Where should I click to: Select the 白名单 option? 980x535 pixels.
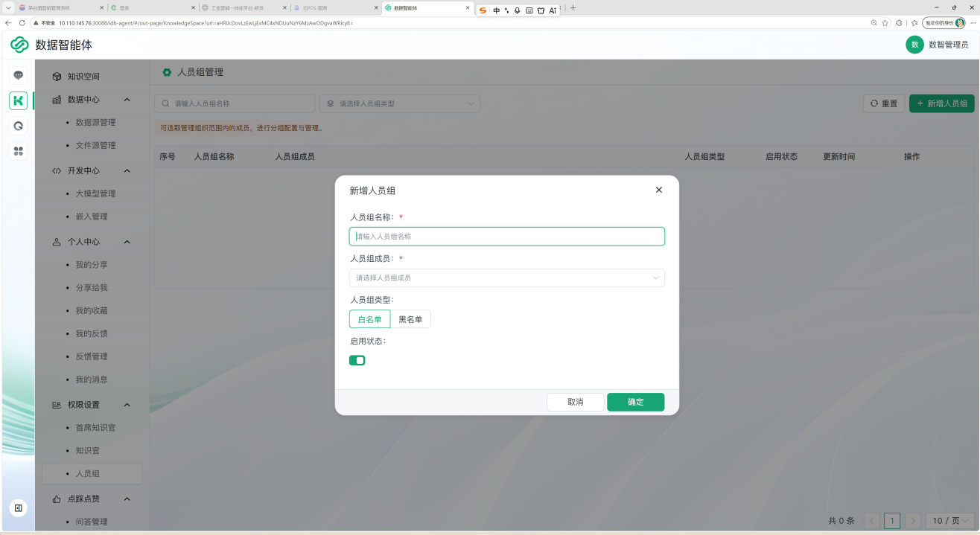(369, 319)
